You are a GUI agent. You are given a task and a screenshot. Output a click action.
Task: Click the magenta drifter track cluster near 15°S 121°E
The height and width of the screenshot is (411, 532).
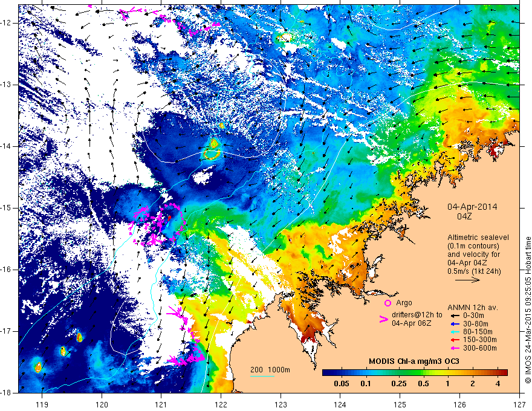157,224
